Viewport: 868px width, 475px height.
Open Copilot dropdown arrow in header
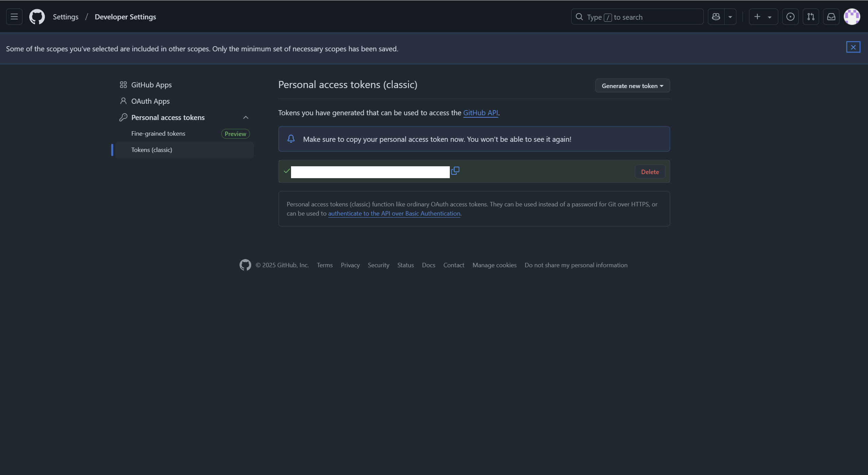[730, 17]
